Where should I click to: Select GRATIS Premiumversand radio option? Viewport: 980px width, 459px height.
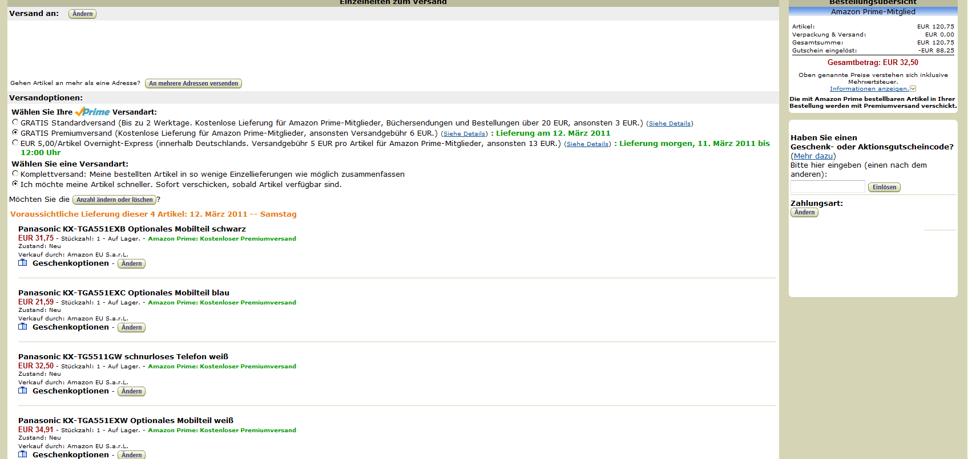(x=15, y=132)
